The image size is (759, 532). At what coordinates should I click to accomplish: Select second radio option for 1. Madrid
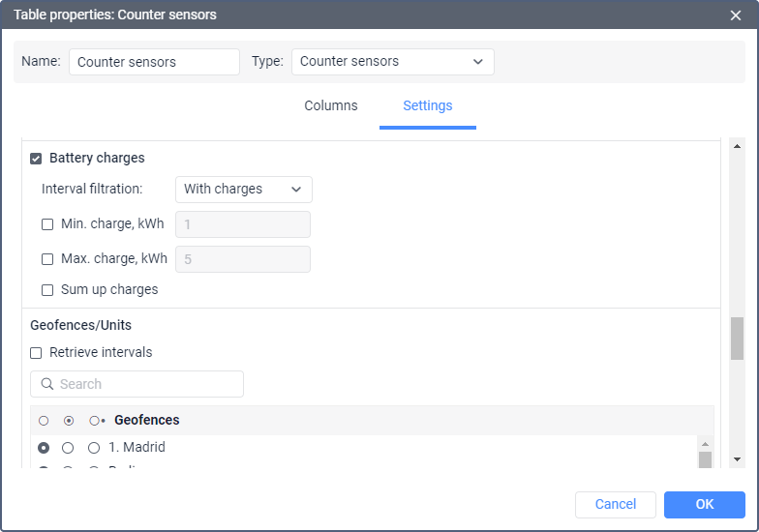(68, 448)
